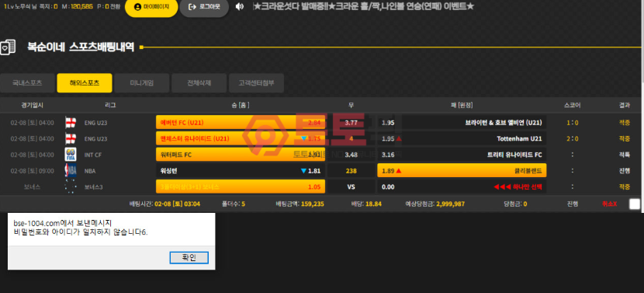Click the 예상당첨금 2,999,987 value
Image resolution: width=644 pixels, height=293 pixels.
pos(451,204)
